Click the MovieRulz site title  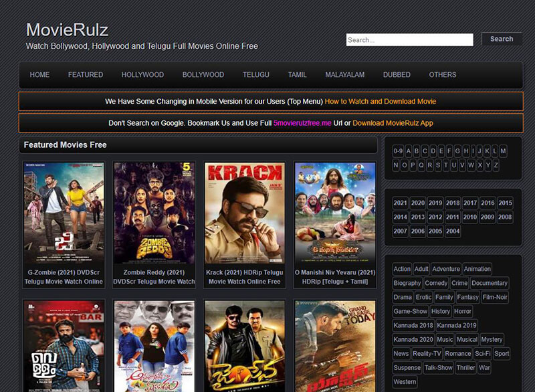pyautogui.click(x=68, y=29)
